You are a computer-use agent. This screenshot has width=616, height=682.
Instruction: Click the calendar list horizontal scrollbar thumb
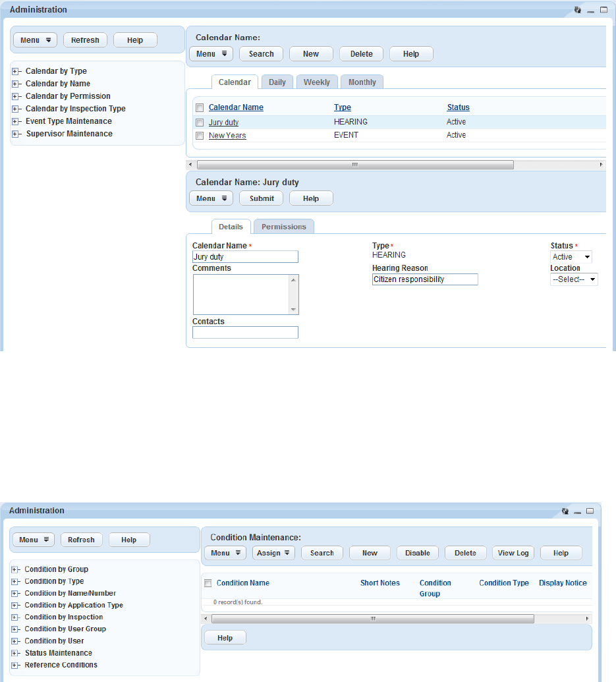[x=355, y=165]
